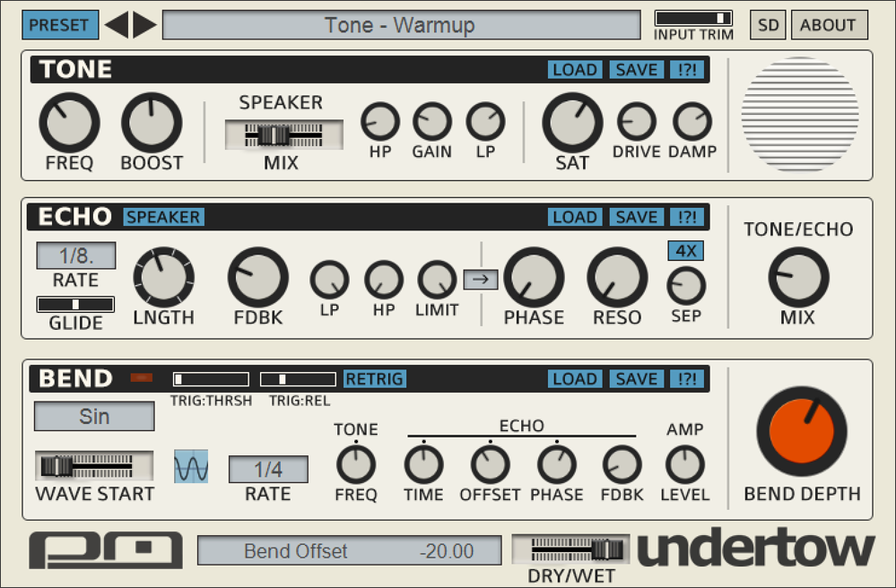Click the striped speaker grille graphic

(800, 114)
